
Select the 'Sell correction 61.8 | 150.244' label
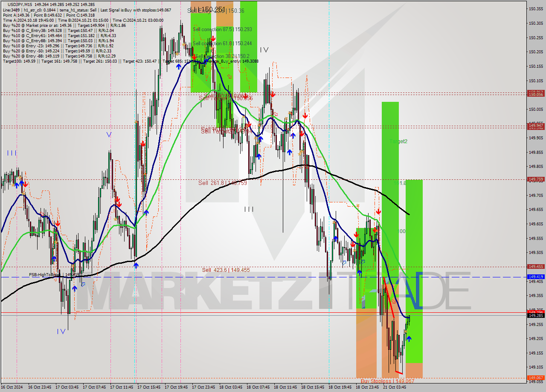coord(222,43)
